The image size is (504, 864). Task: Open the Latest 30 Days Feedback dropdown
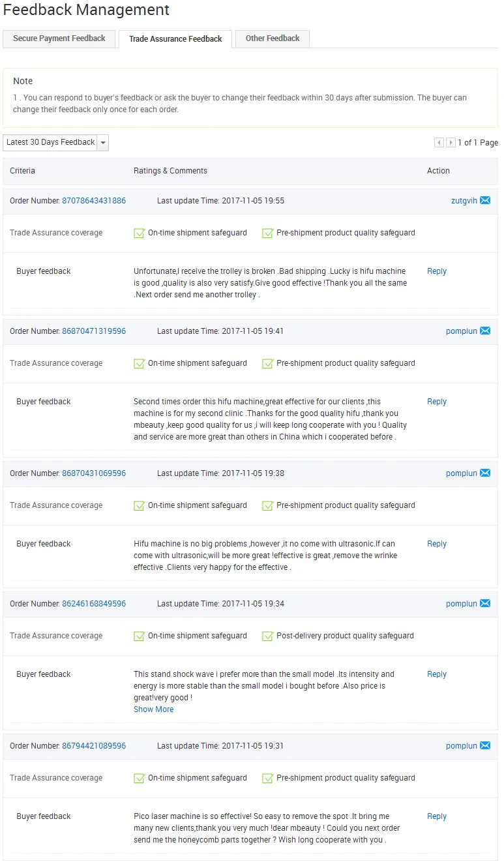point(102,143)
